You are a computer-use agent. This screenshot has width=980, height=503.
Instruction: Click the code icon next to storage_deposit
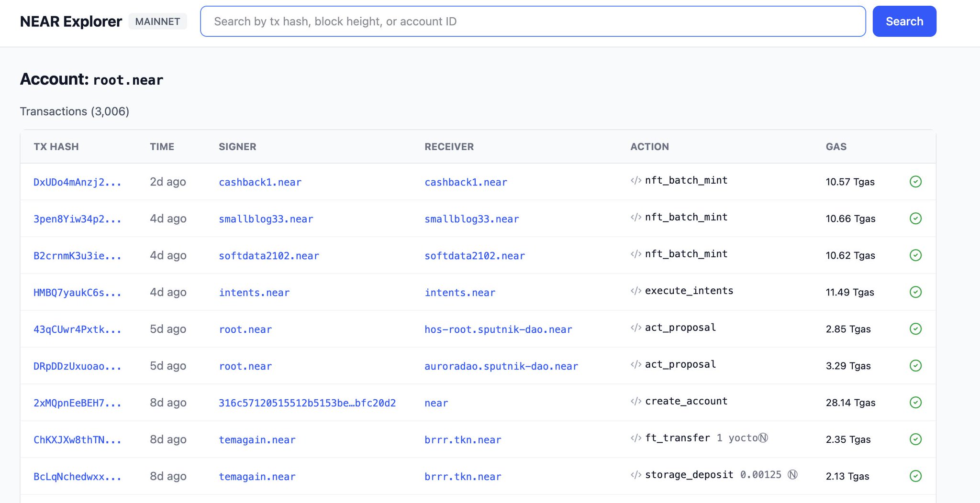point(635,475)
